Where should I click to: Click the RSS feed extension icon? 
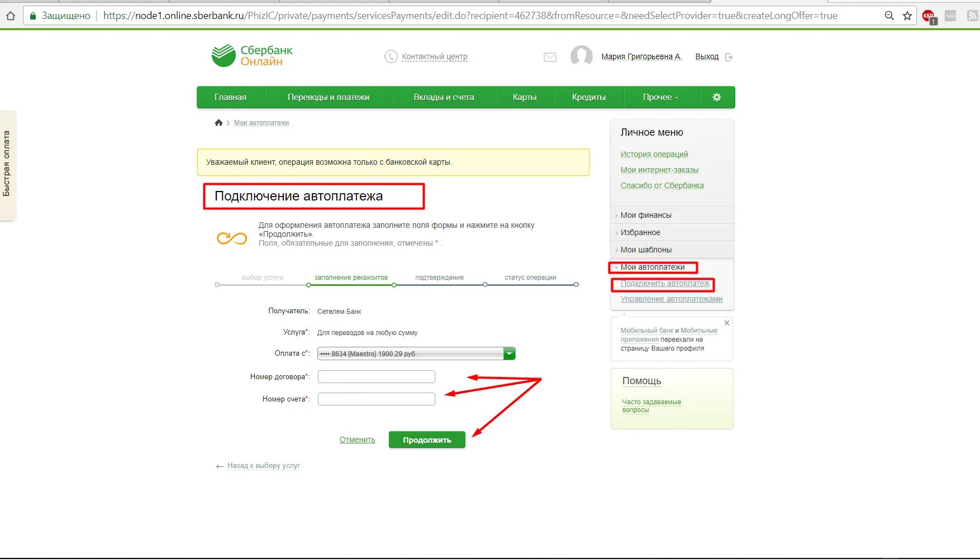972,16
